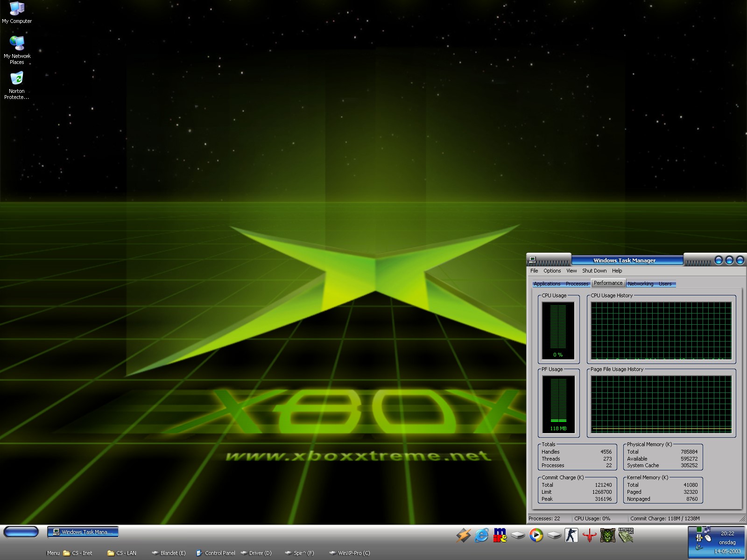Click the Threads value 273

pyautogui.click(x=607, y=459)
